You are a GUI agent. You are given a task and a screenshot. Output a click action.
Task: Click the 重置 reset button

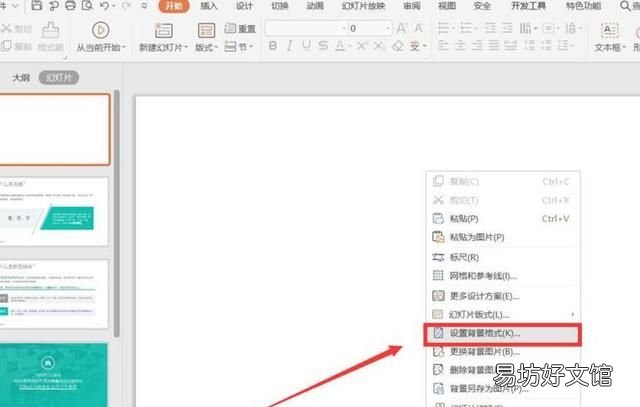[x=240, y=29]
